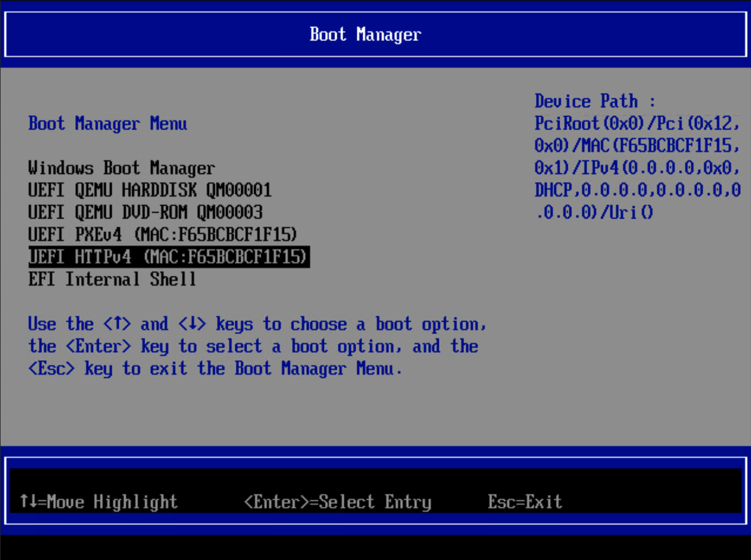Click the Boot Manager title bar
751x560 pixels.
(365, 34)
